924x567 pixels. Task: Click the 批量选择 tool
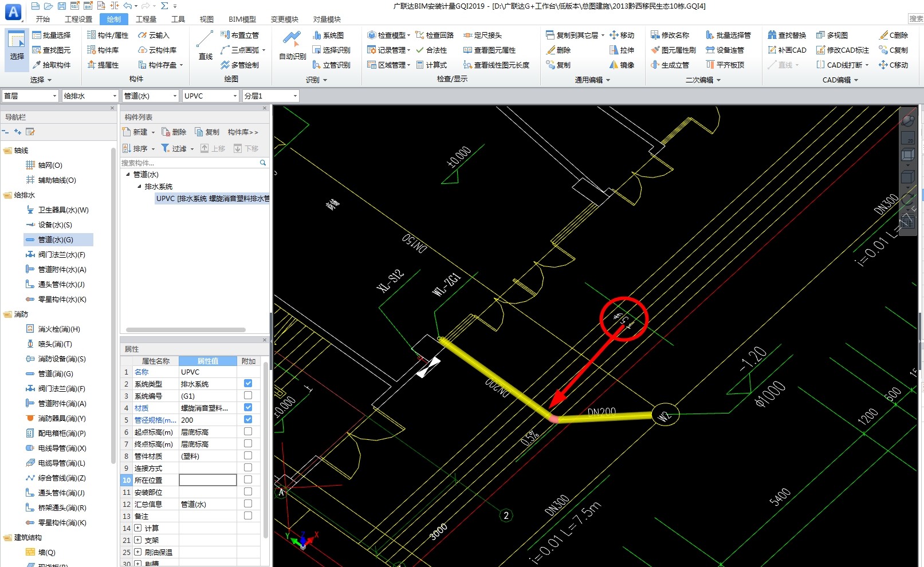pos(52,35)
